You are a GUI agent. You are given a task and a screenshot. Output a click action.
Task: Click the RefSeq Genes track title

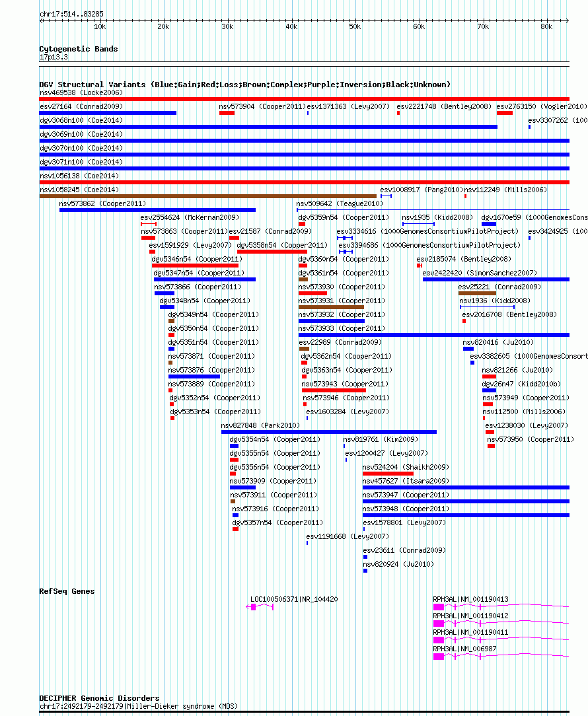click(x=67, y=591)
